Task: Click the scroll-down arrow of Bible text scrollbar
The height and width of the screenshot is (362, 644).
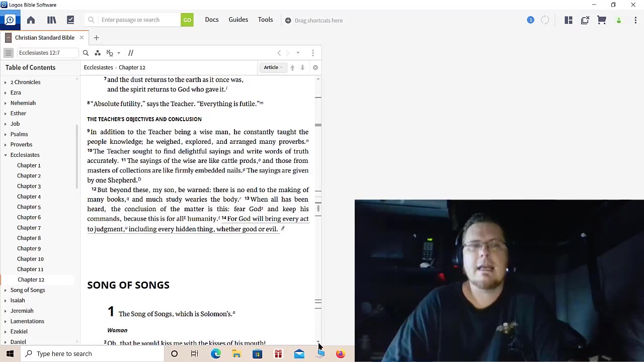Action: point(318,342)
